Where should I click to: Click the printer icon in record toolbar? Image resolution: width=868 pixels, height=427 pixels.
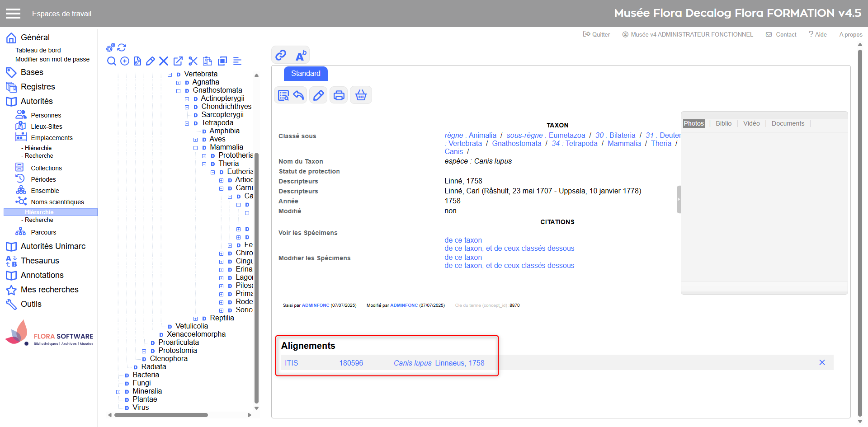tap(339, 95)
